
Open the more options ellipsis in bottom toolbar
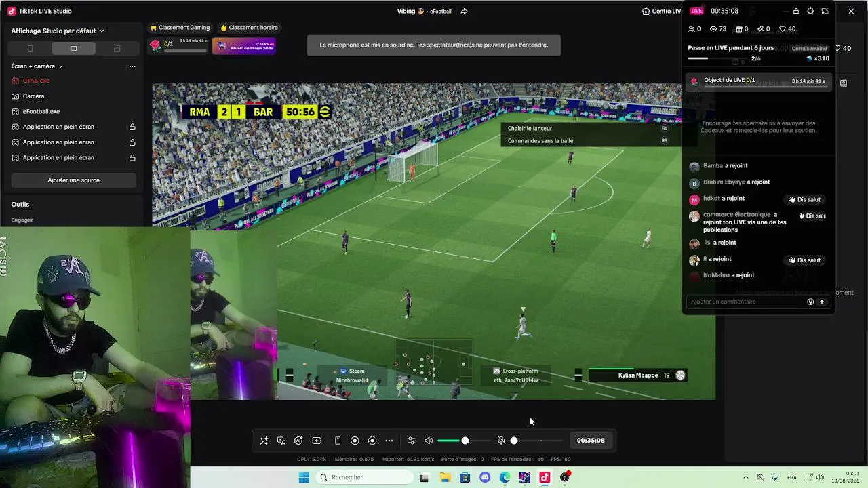pyautogui.click(x=389, y=441)
